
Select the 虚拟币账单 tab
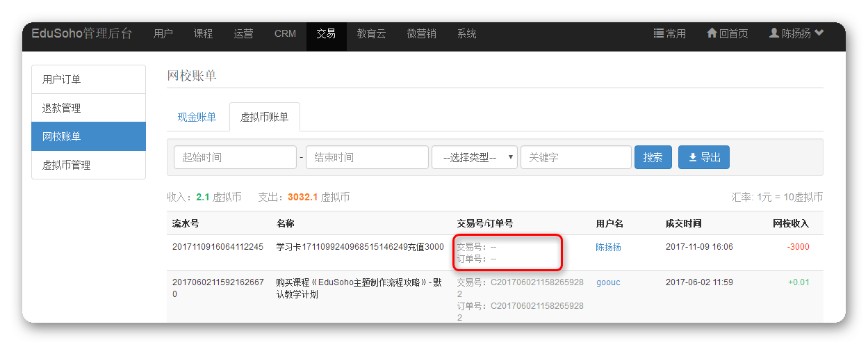pos(264,117)
